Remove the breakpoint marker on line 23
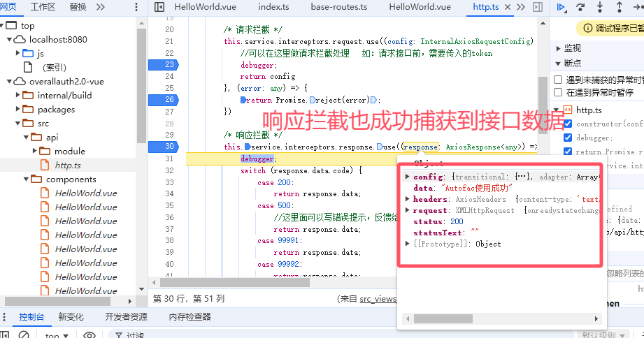 pyautogui.click(x=164, y=65)
